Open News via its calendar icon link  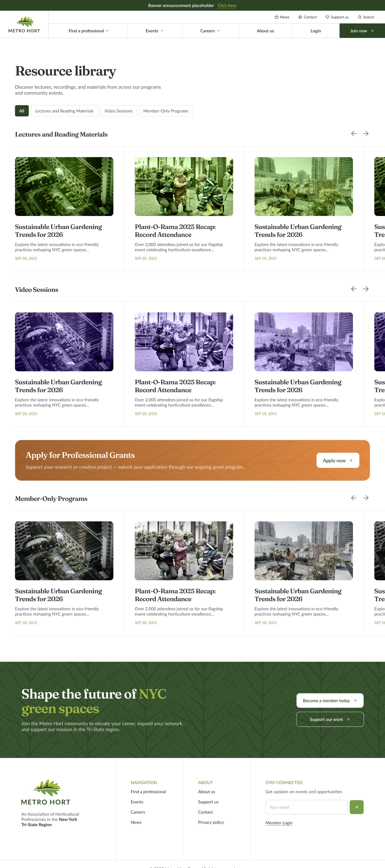point(282,17)
